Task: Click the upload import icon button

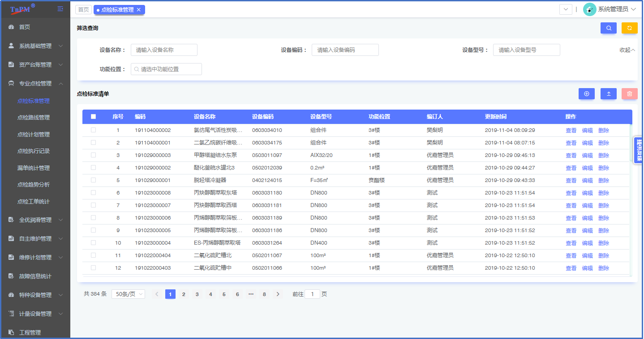Action: (608, 94)
